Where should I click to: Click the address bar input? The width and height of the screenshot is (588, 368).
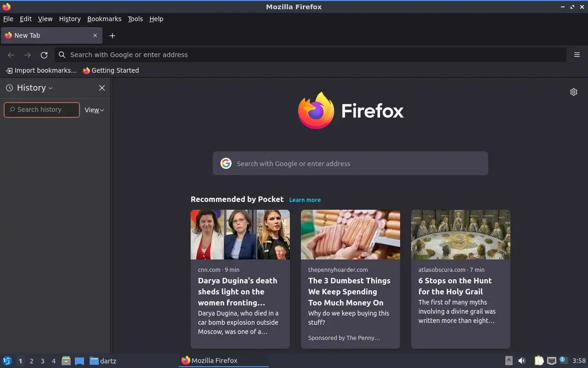[x=311, y=55]
